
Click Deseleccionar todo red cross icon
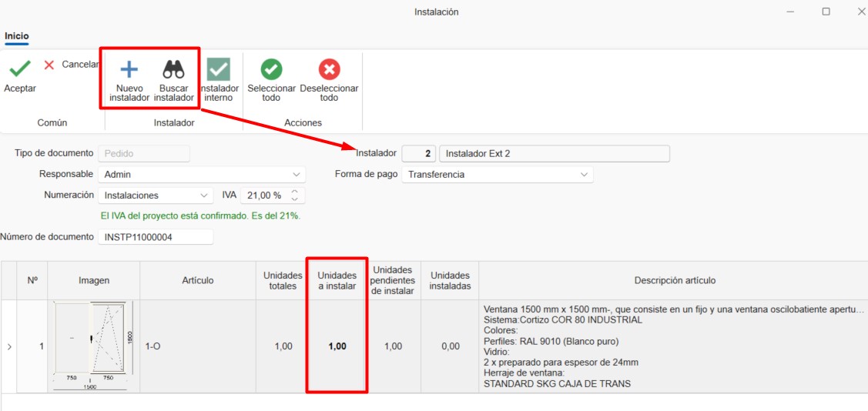[329, 70]
